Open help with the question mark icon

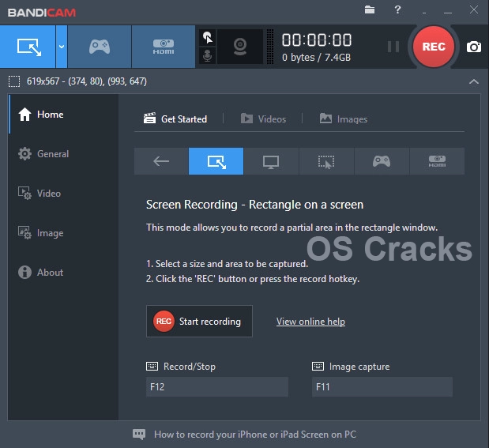[x=397, y=9]
